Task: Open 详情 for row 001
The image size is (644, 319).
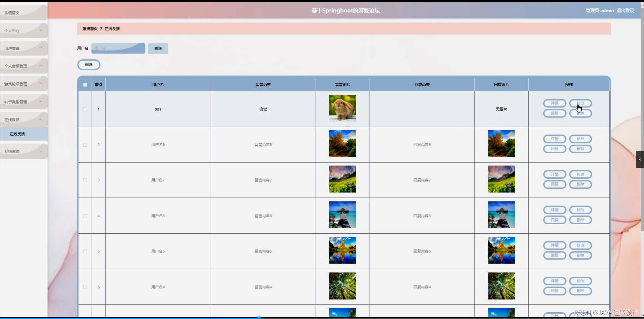Action: coord(555,103)
